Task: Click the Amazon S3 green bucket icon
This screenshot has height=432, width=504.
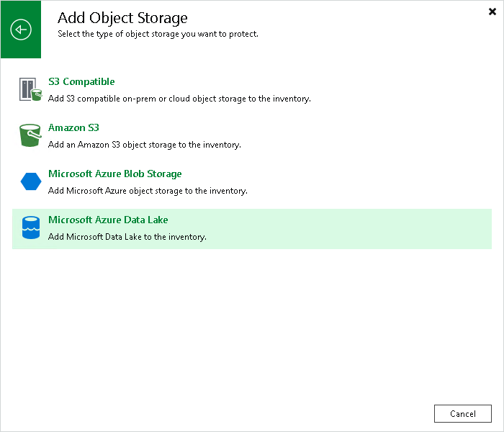Action: pyautogui.click(x=30, y=135)
